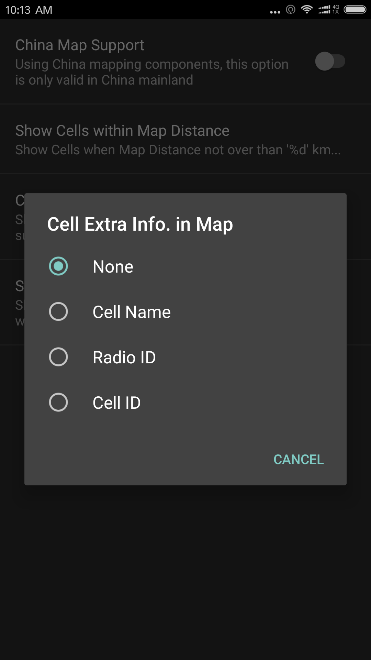The width and height of the screenshot is (371, 660).
Task: Tap the circular sync status icon
Action: [x=290, y=9]
